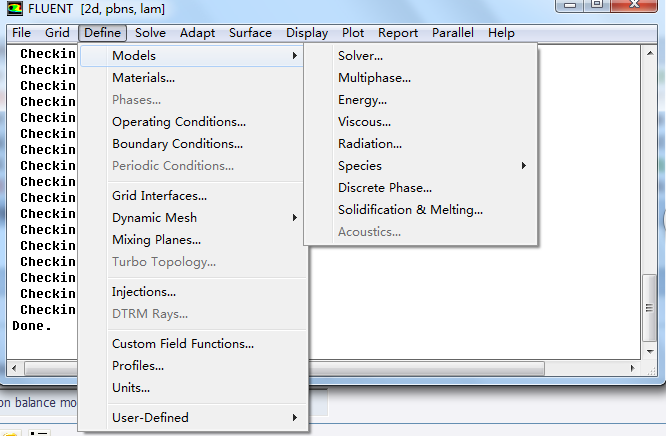Close the Define menu in menu bar
This screenshot has width=666, height=436.
coord(102,33)
